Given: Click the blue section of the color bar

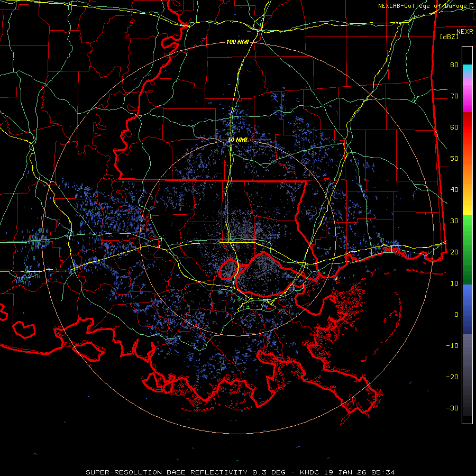Looking at the screenshot, I should (x=467, y=309).
